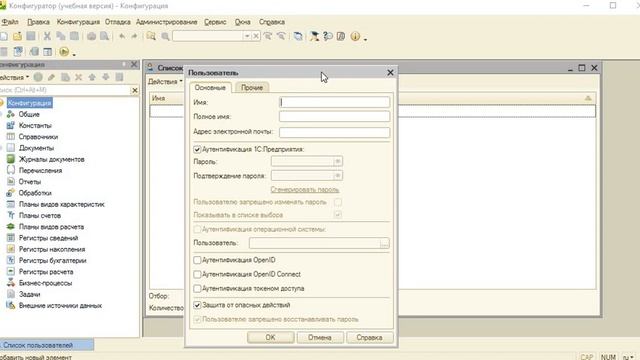
Task: Toggle Пользователю запрещено восстанавливать пароль checkbox
Action: (x=197, y=319)
